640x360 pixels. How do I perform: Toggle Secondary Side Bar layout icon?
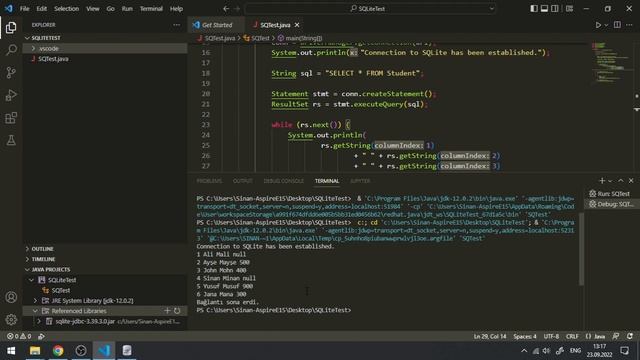[555, 9]
